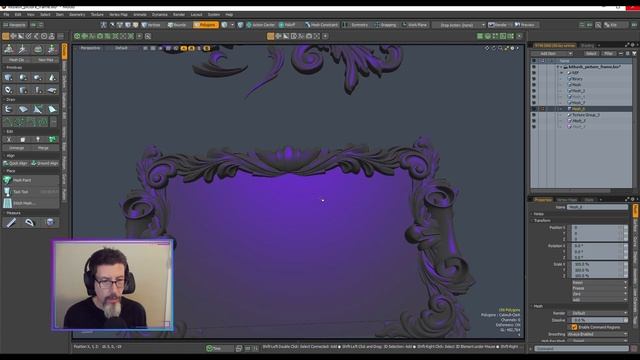
Task: Click the Action Center button
Action: click(x=260, y=25)
